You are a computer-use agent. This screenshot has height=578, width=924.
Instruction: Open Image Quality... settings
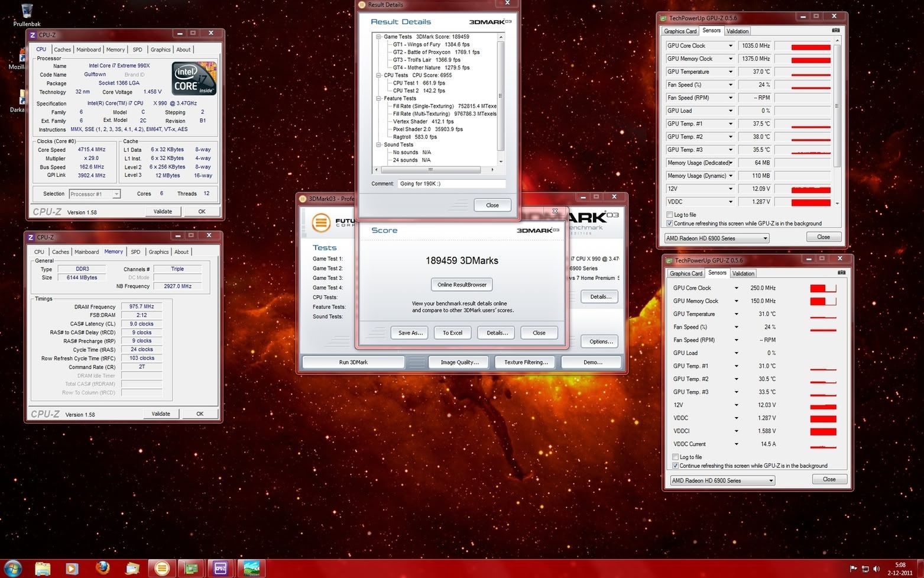click(x=459, y=362)
